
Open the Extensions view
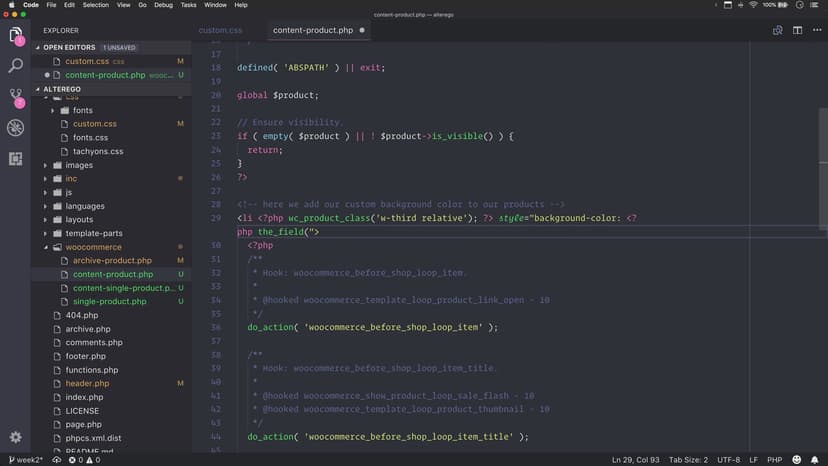coord(16,159)
